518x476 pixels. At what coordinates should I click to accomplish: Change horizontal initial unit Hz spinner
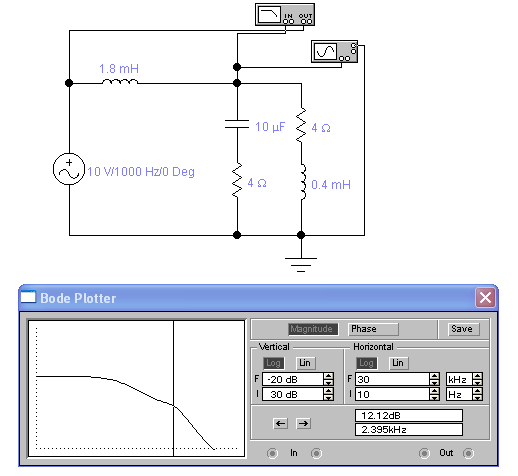[477, 395]
